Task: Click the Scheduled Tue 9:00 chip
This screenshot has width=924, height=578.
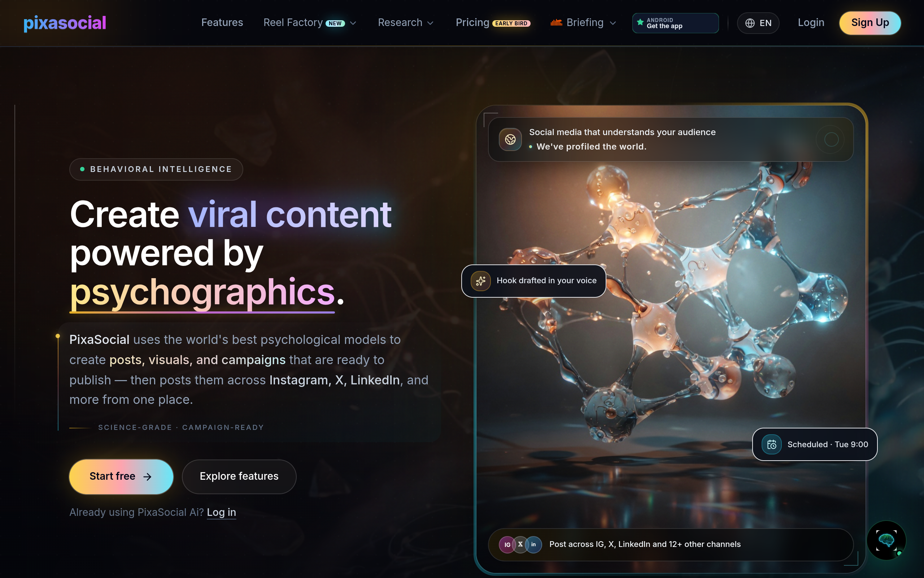Action: 814,444
